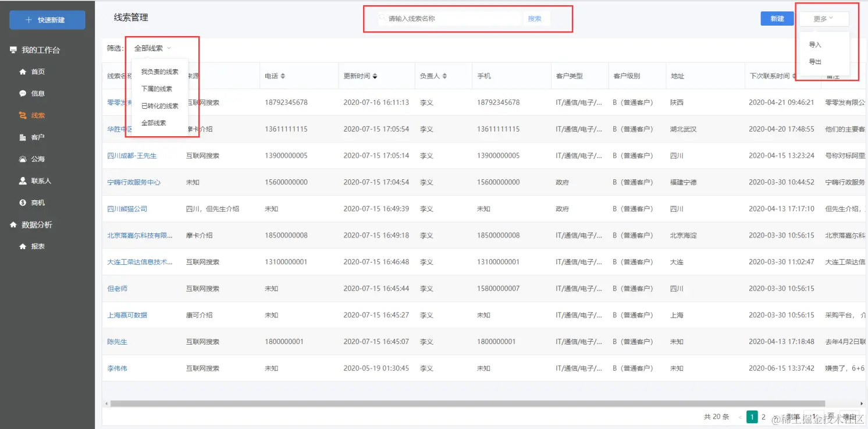Screen dimensions: 868x429
Task: Open 联系人 via its person icon
Action: pyautogui.click(x=23, y=181)
